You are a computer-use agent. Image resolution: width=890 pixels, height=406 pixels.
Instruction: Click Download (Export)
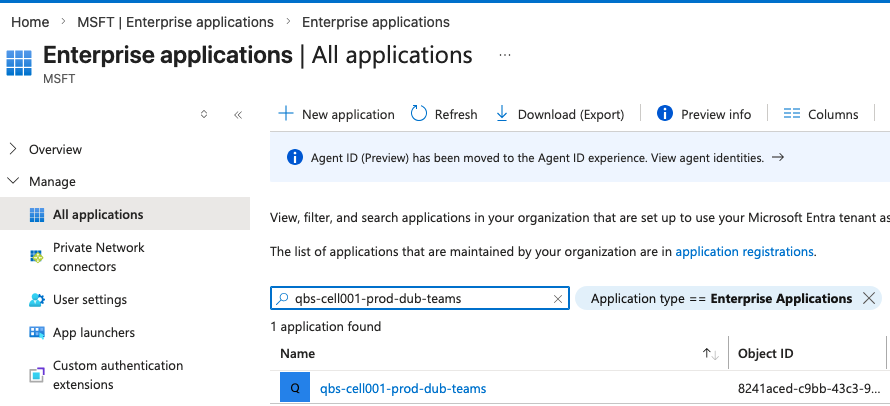point(560,114)
